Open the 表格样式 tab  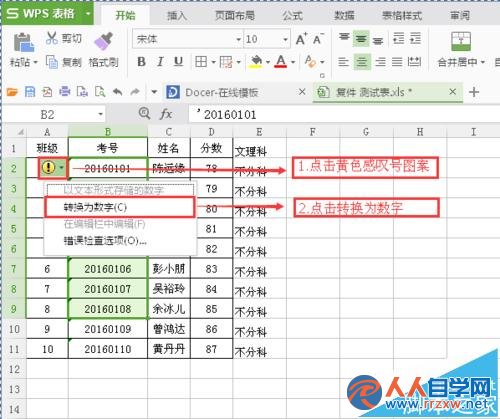coord(402,15)
